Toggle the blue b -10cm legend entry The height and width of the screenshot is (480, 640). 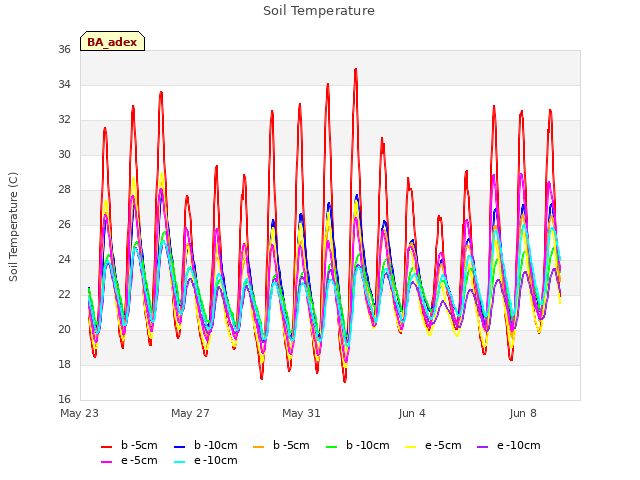[x=206, y=445]
